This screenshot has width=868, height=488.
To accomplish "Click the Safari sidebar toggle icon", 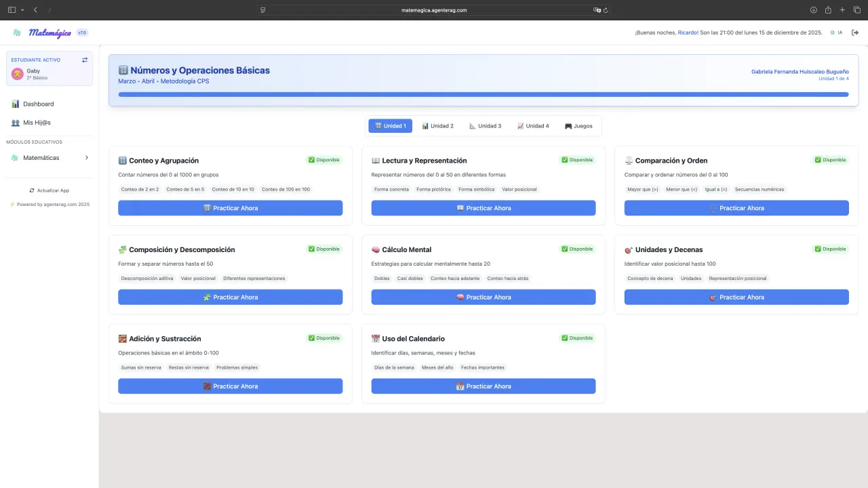I will pyautogui.click(x=12, y=10).
